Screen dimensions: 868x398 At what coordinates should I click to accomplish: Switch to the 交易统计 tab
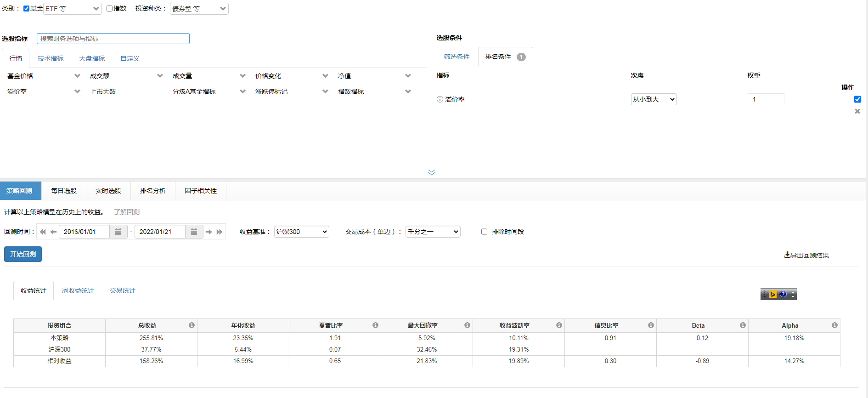click(123, 290)
